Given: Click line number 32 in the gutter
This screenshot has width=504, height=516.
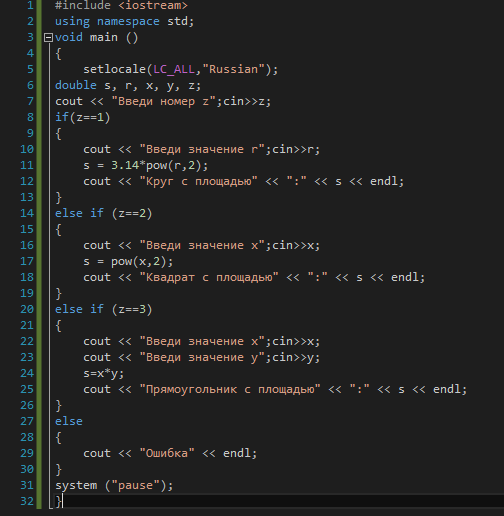Looking at the screenshot, I should pyautogui.click(x=27, y=501).
